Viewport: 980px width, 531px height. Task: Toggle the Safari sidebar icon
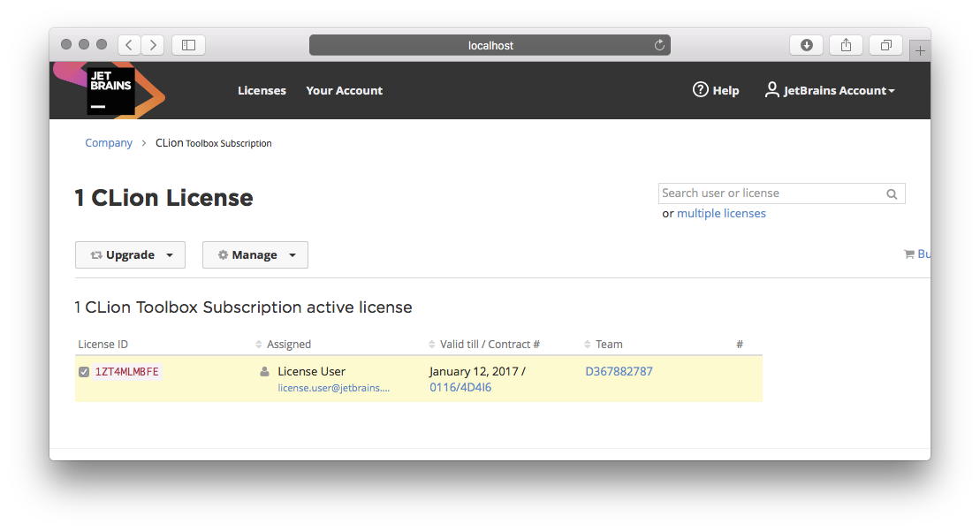pos(188,45)
